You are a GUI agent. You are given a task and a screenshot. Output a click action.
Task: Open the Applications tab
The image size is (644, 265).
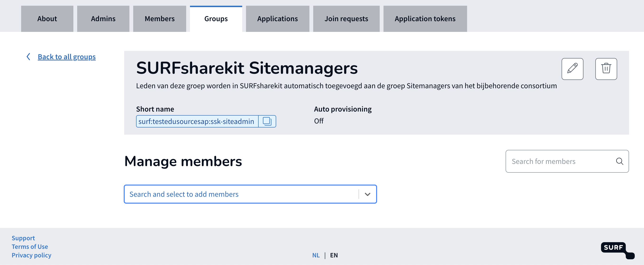(x=278, y=19)
